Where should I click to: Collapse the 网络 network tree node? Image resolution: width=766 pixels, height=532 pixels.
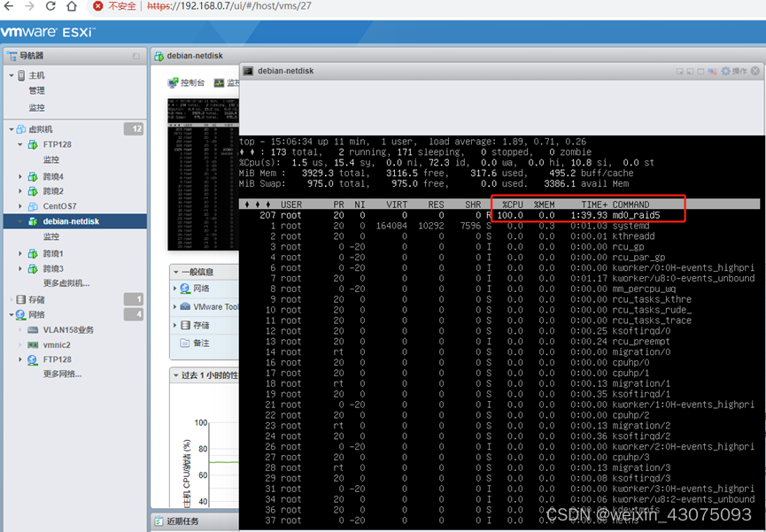coord(12,314)
